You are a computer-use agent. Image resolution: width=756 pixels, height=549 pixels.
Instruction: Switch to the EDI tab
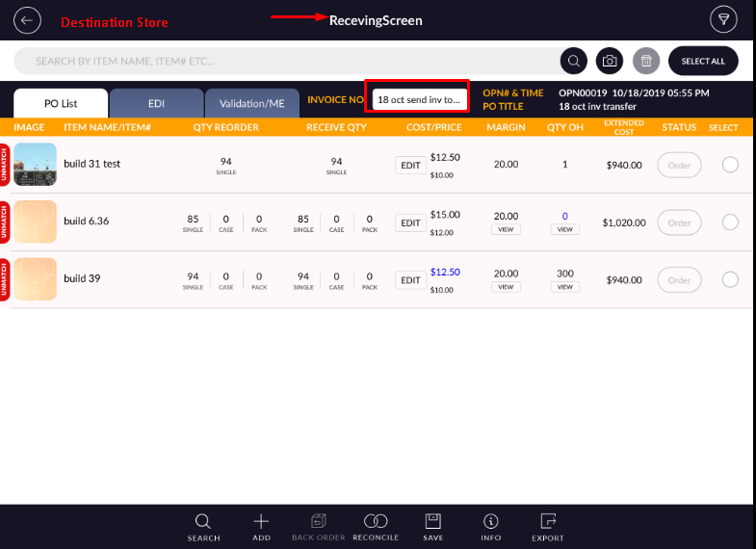156,103
